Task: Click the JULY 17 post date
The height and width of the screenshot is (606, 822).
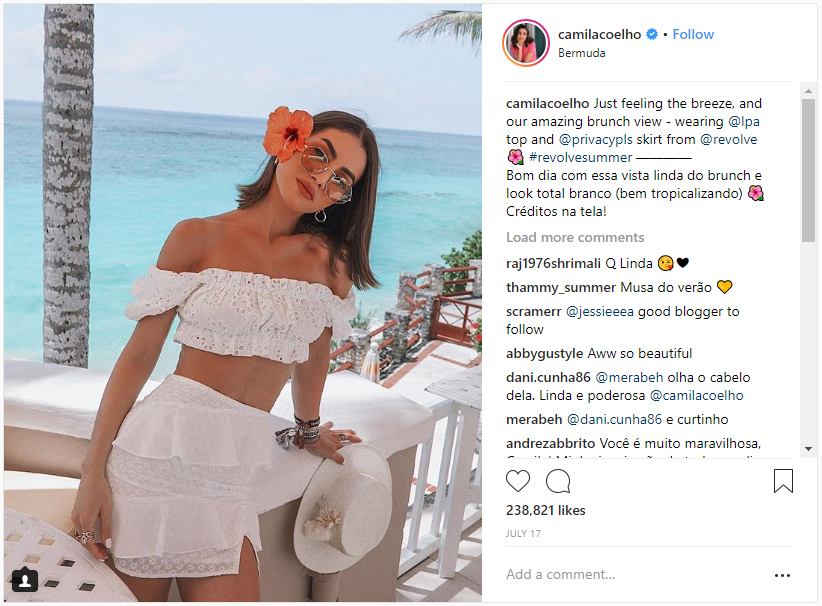Action: (x=523, y=534)
